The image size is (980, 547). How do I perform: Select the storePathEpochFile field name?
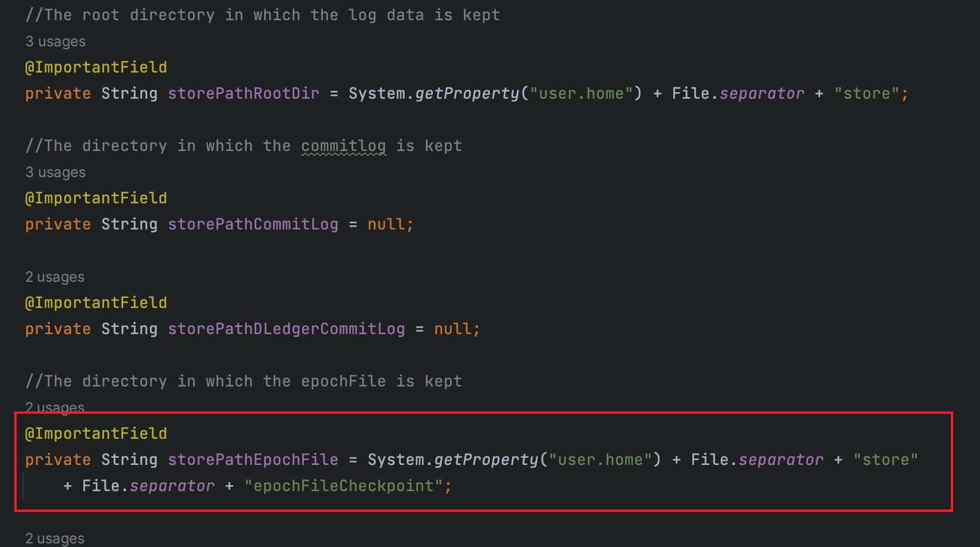pos(252,459)
